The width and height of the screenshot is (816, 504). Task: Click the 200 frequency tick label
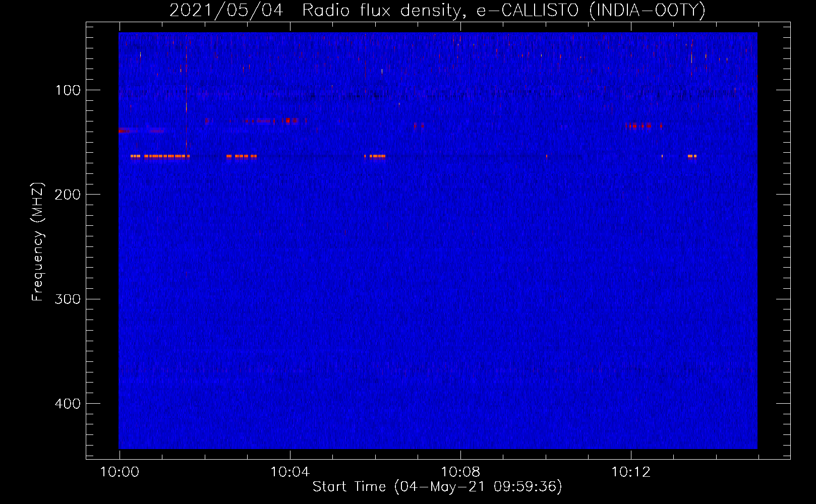[x=68, y=195]
